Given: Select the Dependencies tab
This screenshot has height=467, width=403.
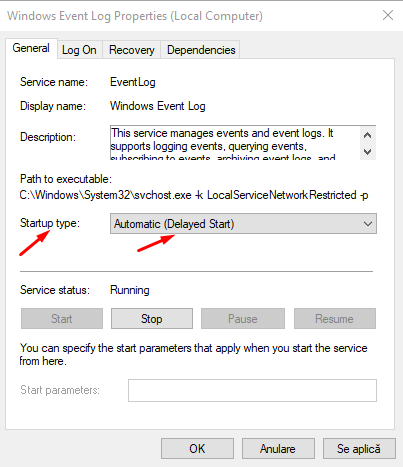Looking at the screenshot, I should point(201,50).
